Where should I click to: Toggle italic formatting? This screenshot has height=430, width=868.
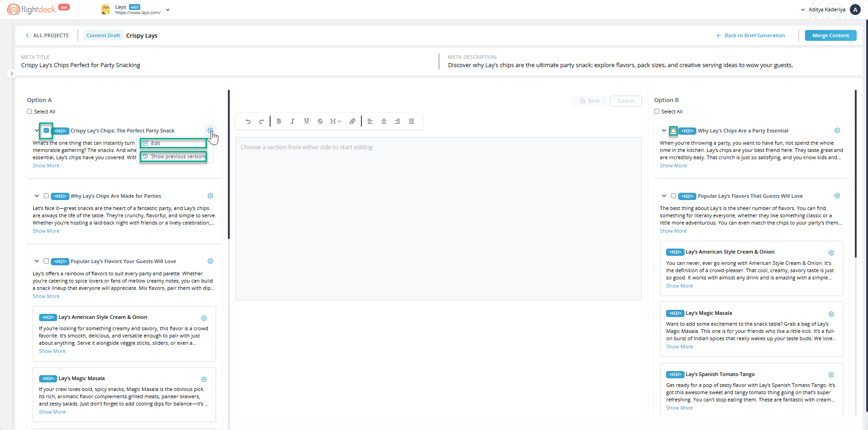pyautogui.click(x=292, y=122)
